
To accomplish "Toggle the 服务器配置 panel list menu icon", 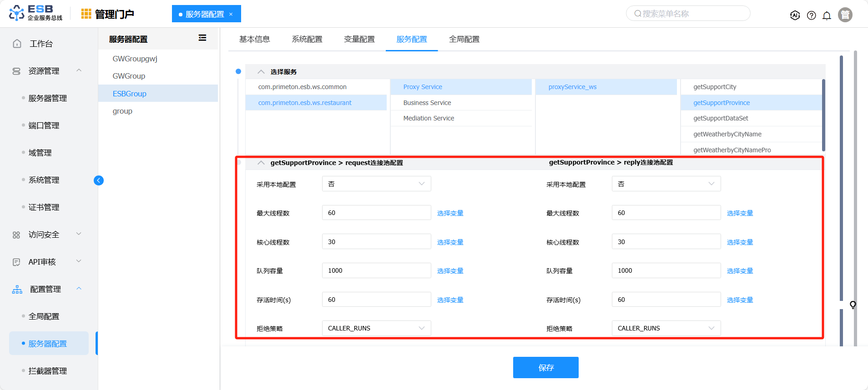I will click(x=202, y=38).
